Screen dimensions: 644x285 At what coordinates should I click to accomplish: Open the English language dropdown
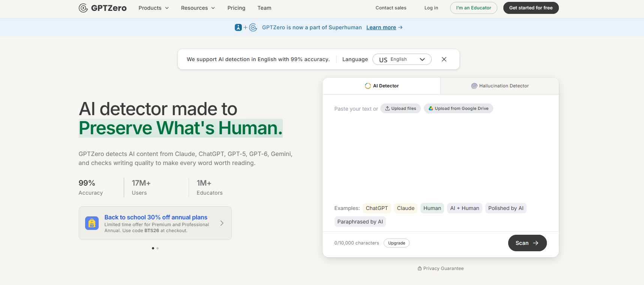coord(402,59)
